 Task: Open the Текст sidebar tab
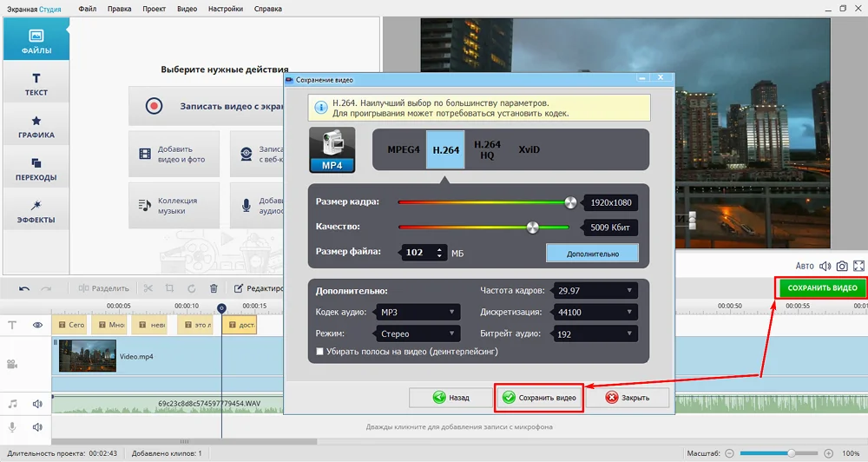click(x=36, y=83)
